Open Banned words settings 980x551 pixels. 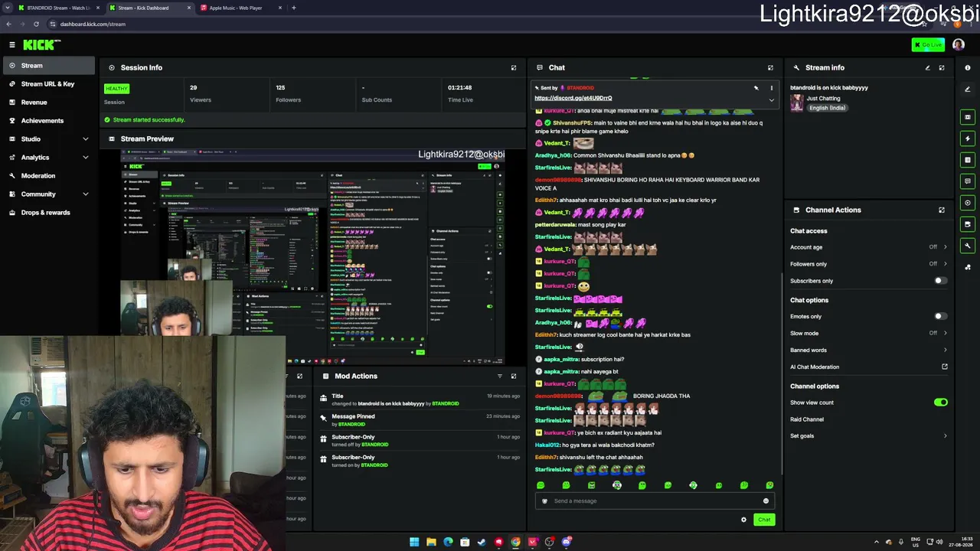coord(868,350)
